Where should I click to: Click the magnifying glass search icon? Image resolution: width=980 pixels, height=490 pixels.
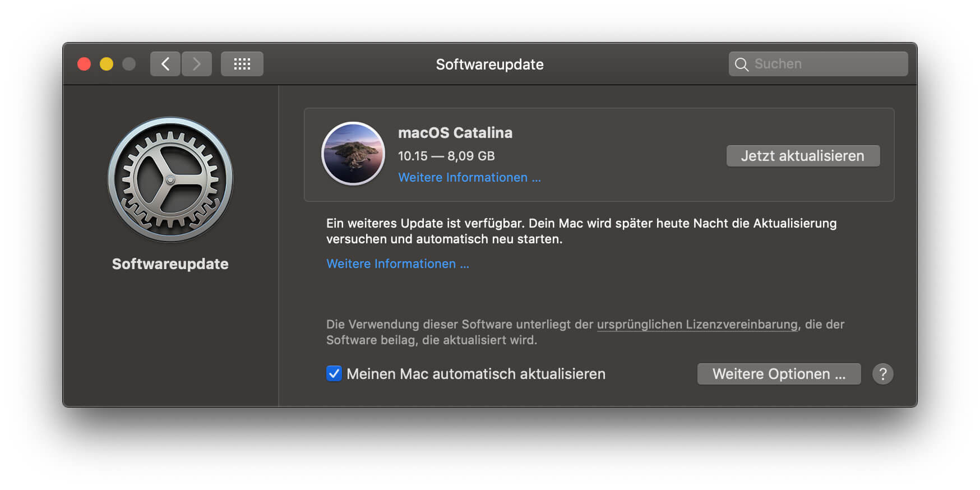(x=741, y=64)
